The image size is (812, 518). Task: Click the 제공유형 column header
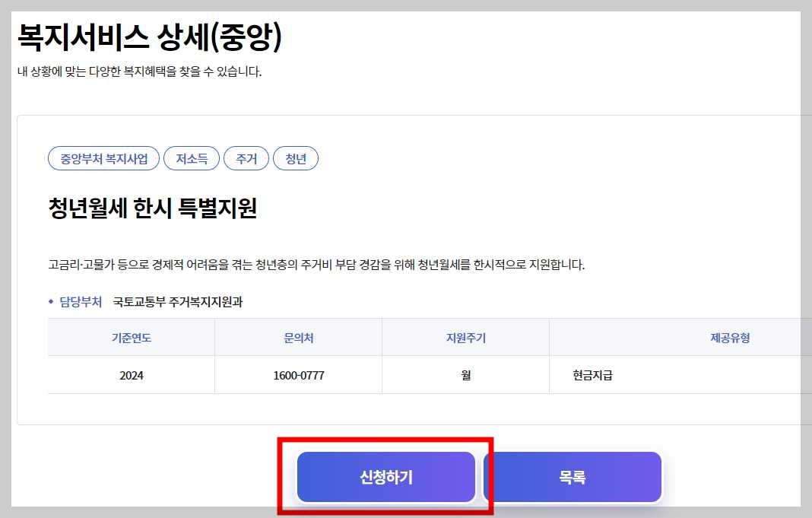(731, 336)
